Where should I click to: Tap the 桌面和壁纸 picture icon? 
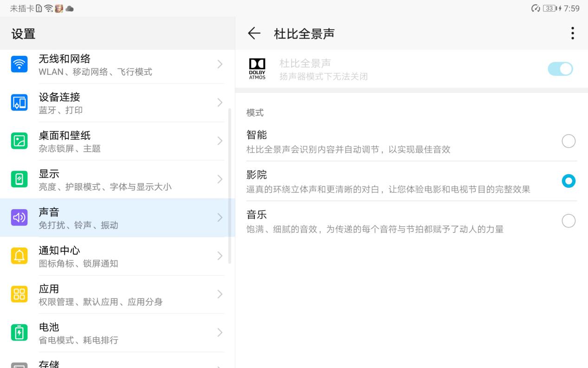point(19,141)
